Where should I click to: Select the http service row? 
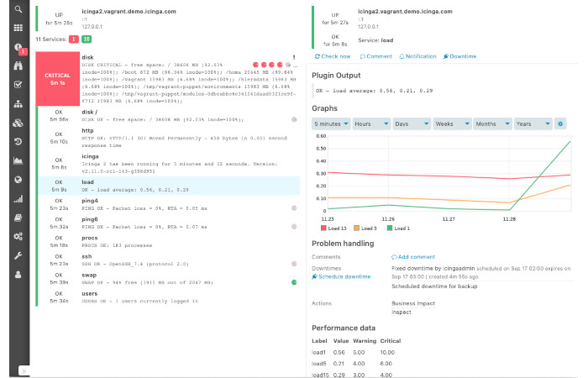tap(168, 138)
